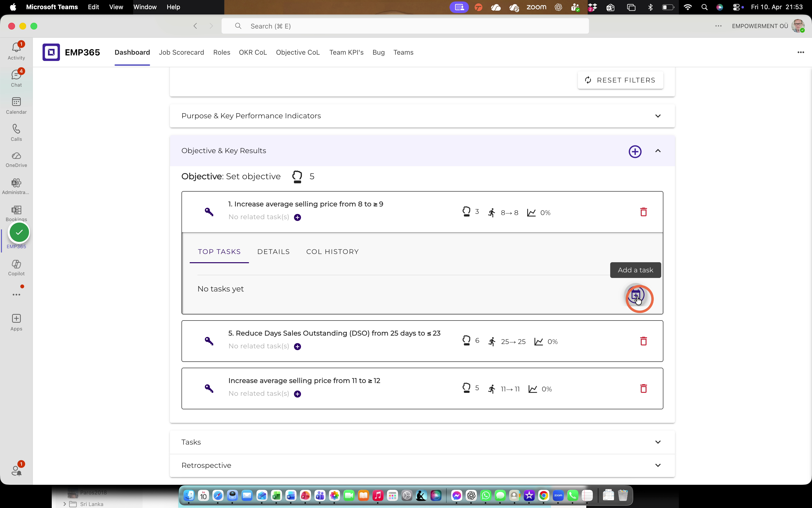Delete the key result 'from 11 to ≥ 12'
Image resolution: width=812 pixels, height=508 pixels.
point(643,388)
